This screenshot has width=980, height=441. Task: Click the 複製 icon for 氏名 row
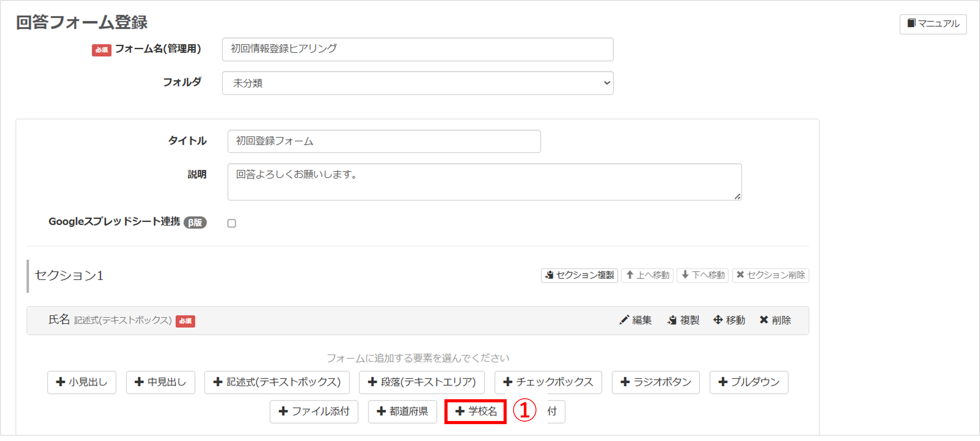tap(672, 320)
